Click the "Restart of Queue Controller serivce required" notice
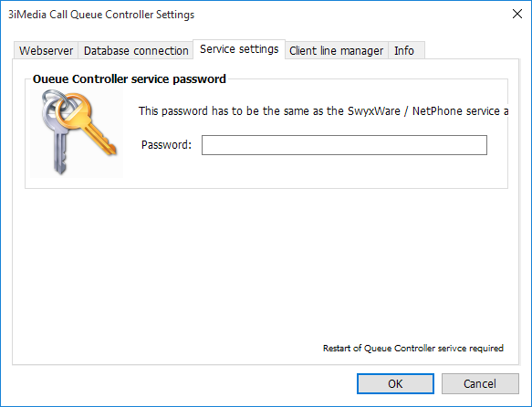The width and height of the screenshot is (532, 407). tap(412, 349)
